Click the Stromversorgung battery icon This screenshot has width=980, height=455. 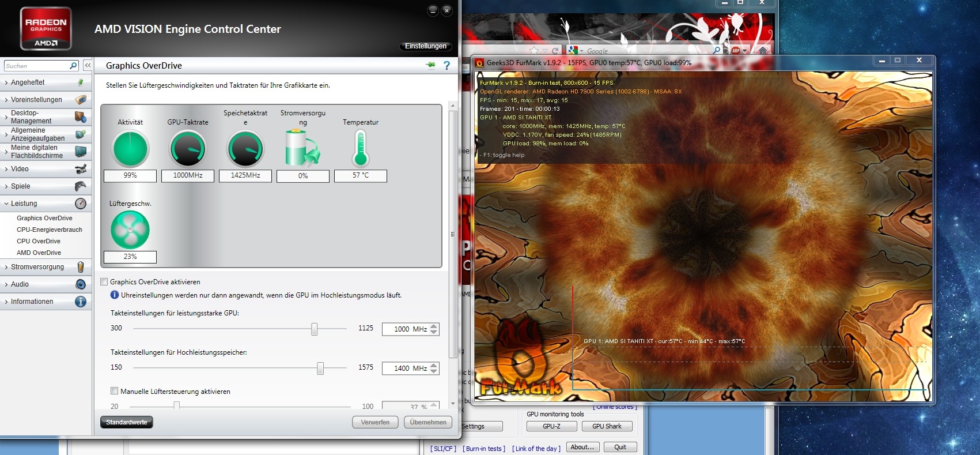click(x=81, y=267)
